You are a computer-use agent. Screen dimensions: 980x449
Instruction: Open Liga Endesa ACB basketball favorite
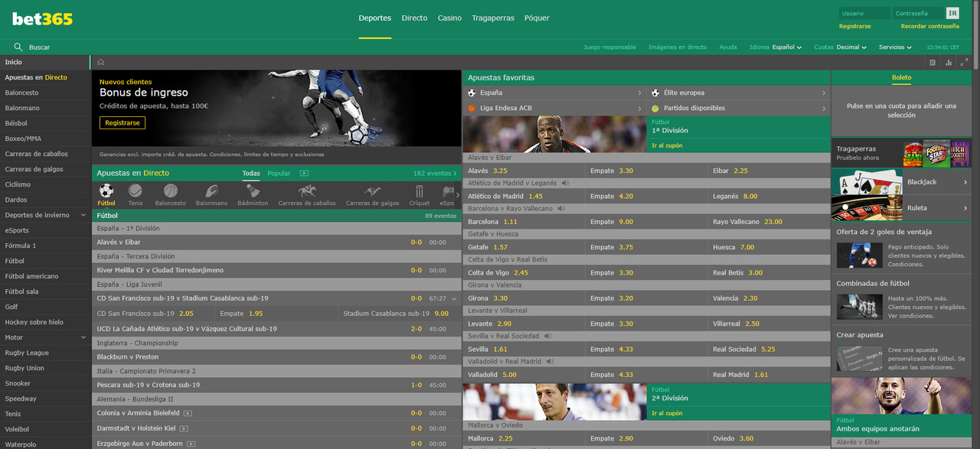554,108
